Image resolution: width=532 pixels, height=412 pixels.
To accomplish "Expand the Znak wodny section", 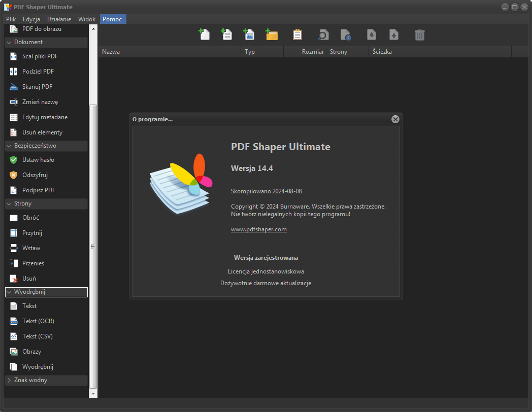I will coord(47,381).
